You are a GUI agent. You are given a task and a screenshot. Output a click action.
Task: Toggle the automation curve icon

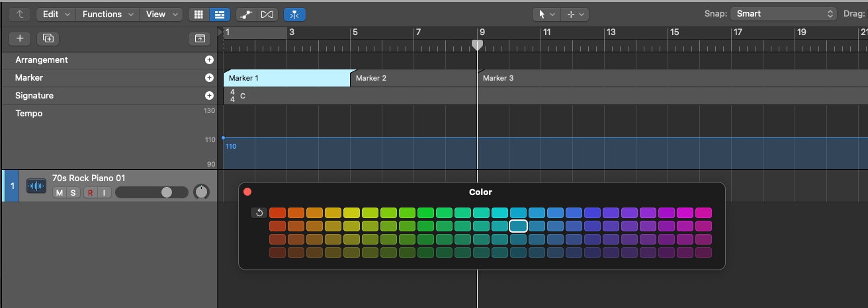click(246, 14)
